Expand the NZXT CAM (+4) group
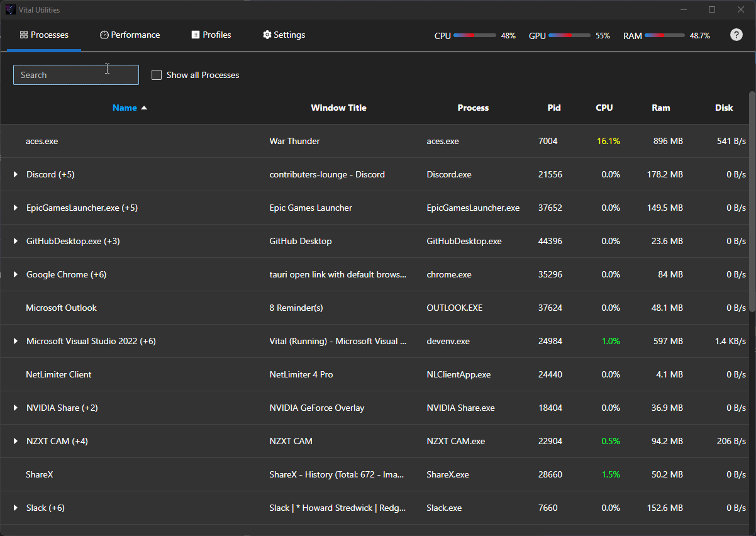This screenshot has width=756, height=536. point(16,441)
